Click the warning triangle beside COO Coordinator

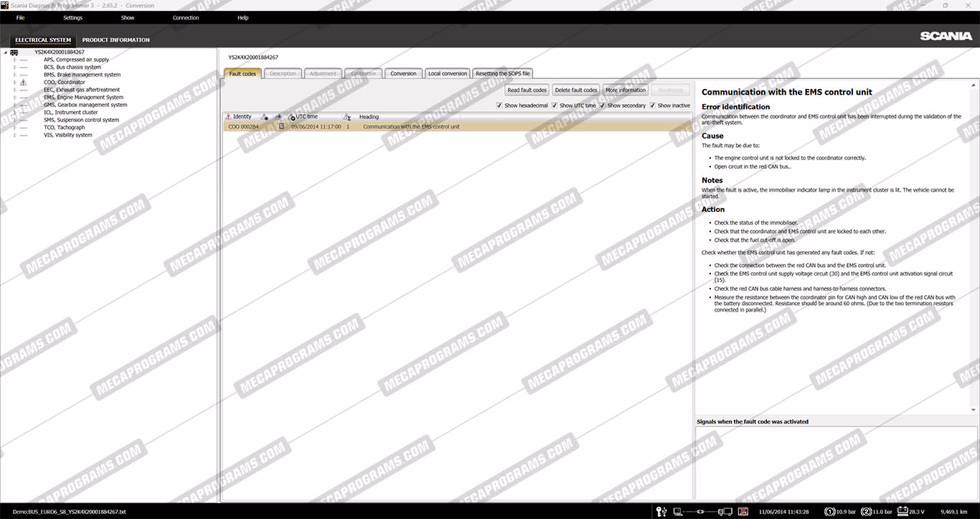point(23,83)
